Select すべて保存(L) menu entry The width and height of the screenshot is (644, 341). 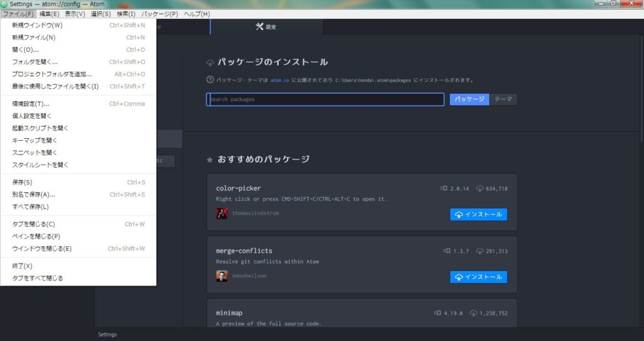pos(79,207)
